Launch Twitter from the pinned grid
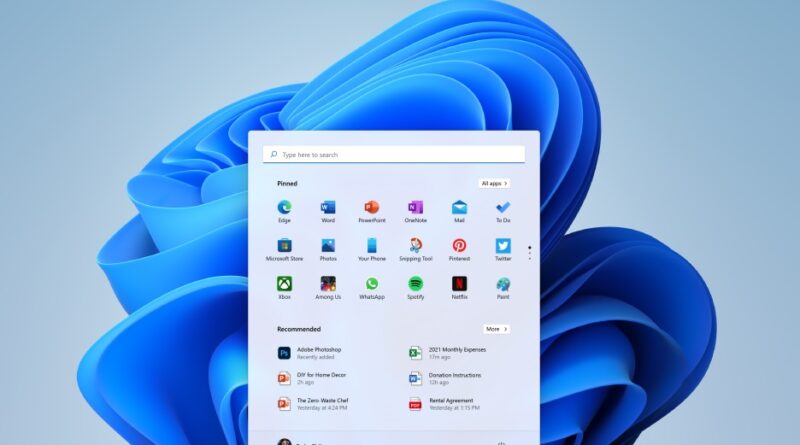 click(x=503, y=250)
